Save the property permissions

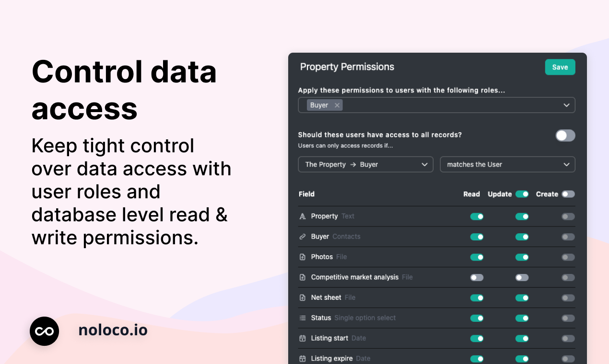tap(560, 67)
